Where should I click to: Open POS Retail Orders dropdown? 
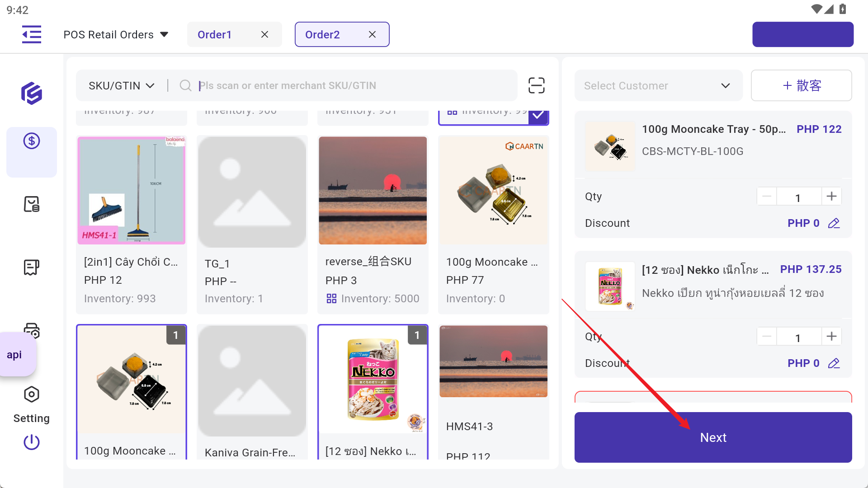pos(116,34)
